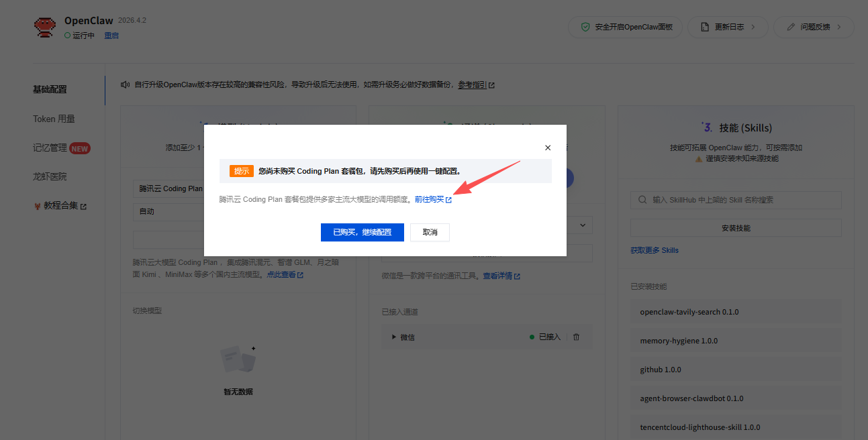
Task: Click shield icon in 安全开启 button
Action: pyautogui.click(x=585, y=27)
